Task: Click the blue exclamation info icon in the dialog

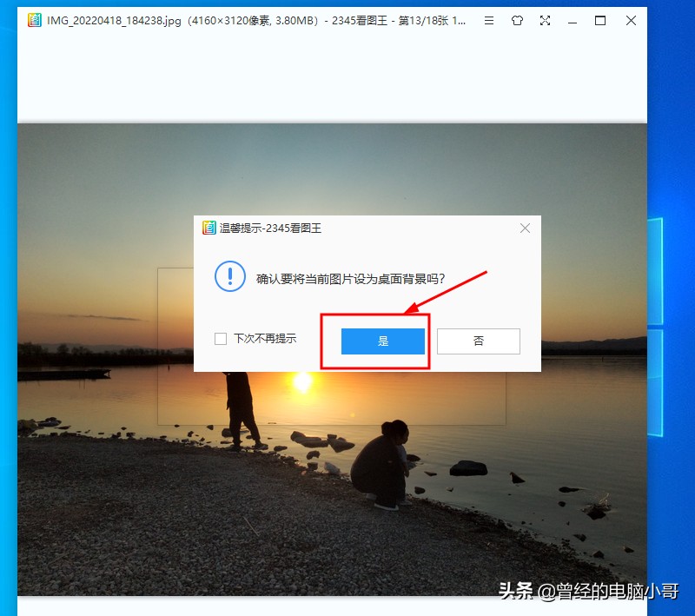Action: 229,276
